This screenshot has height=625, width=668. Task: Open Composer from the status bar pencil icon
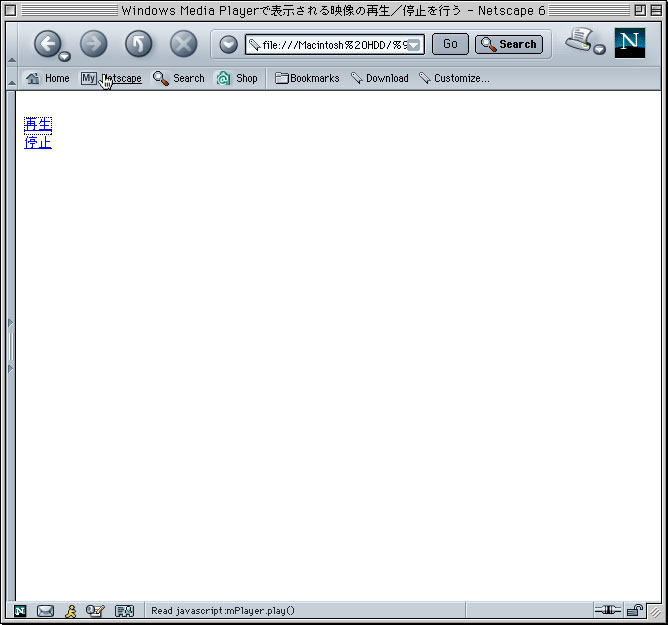click(95, 611)
